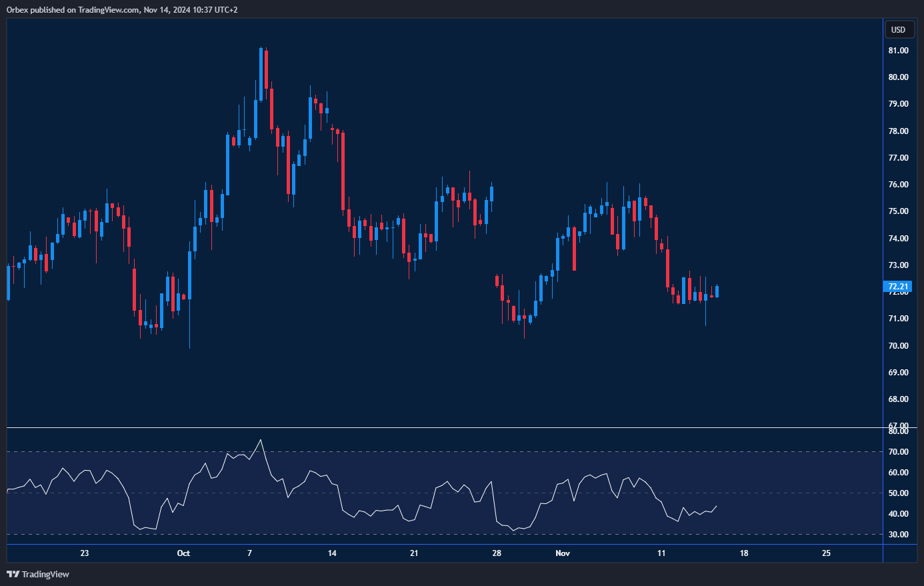This screenshot has height=586, width=924.
Task: Click the TradingView logo icon
Action: [x=13, y=574]
